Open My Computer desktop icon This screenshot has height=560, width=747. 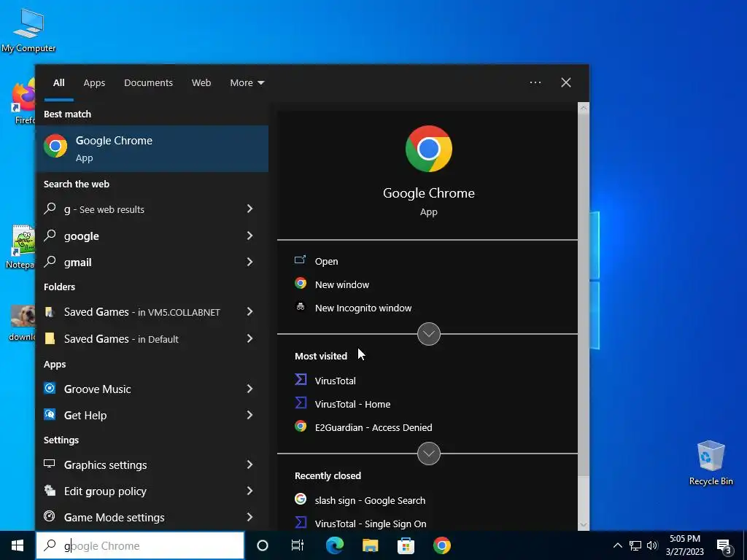tap(28, 29)
